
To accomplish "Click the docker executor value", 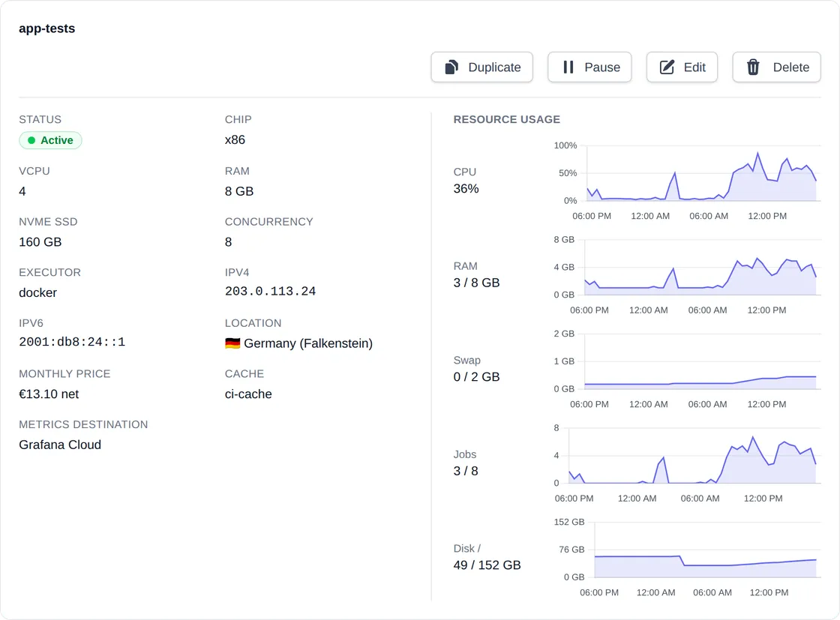I will tap(37, 292).
